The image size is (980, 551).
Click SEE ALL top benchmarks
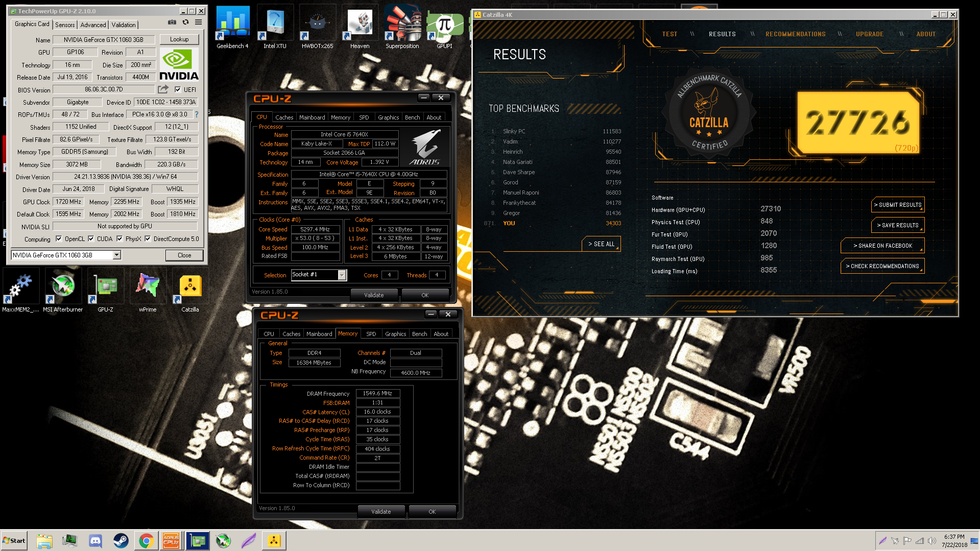[x=601, y=244]
